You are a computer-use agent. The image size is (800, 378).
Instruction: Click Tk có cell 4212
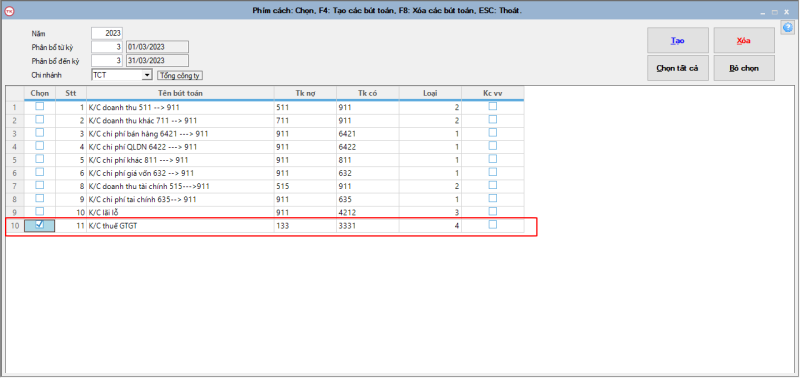pos(368,212)
